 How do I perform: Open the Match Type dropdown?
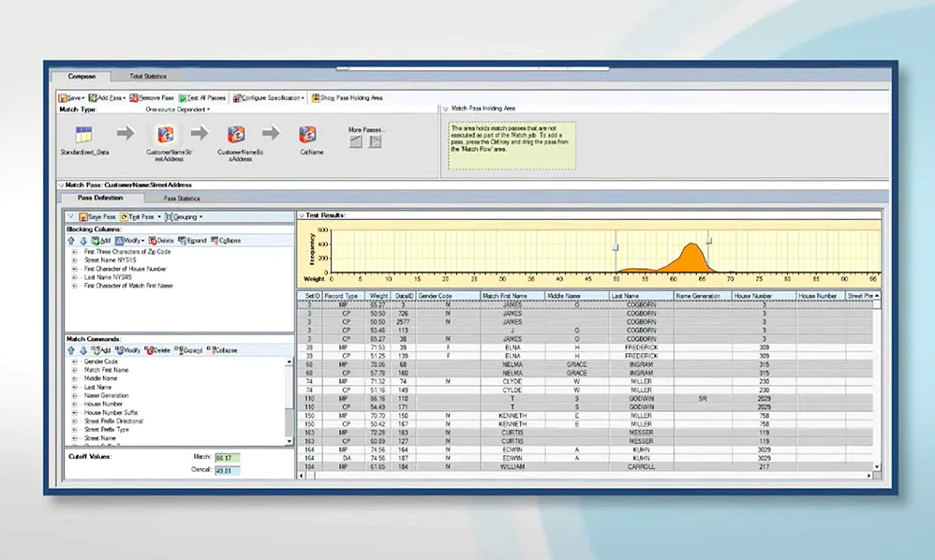coord(178,109)
